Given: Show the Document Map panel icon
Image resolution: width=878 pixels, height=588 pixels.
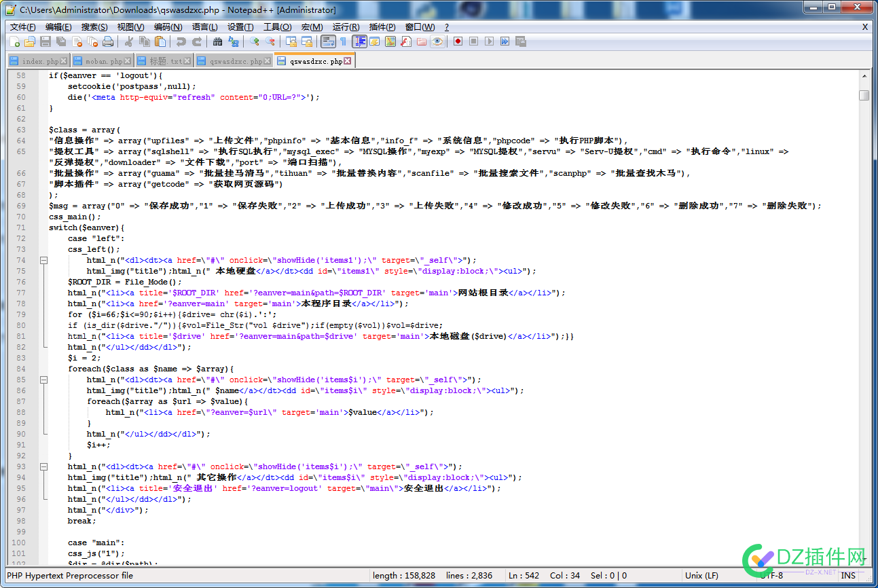Looking at the screenshot, I should click(x=390, y=41).
